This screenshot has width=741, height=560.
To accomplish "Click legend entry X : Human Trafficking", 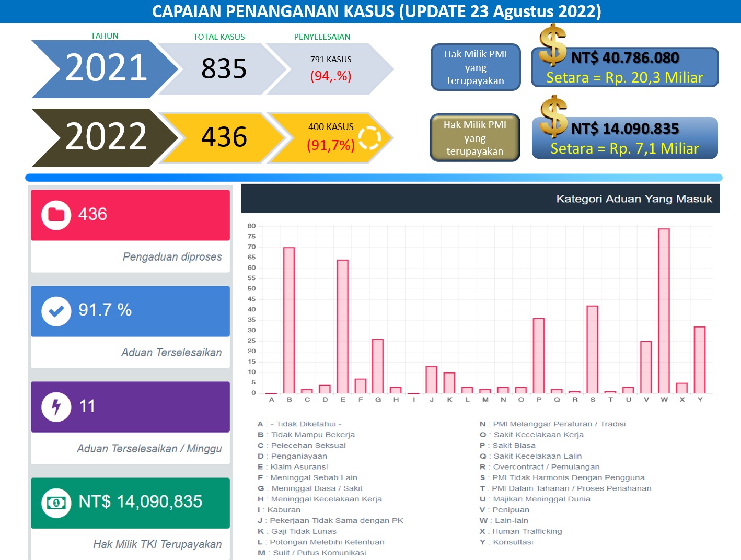I will point(521,531).
